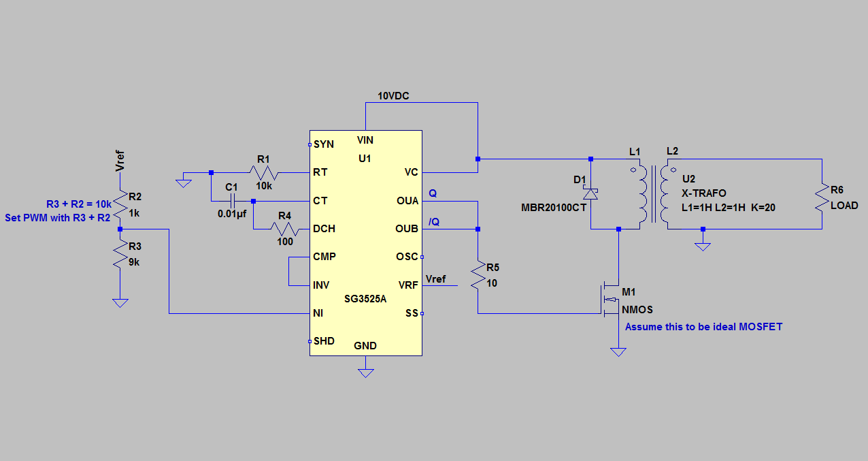Click the X-TRAFO label
Image resolution: width=868 pixels, height=461 pixels.
click(704, 193)
